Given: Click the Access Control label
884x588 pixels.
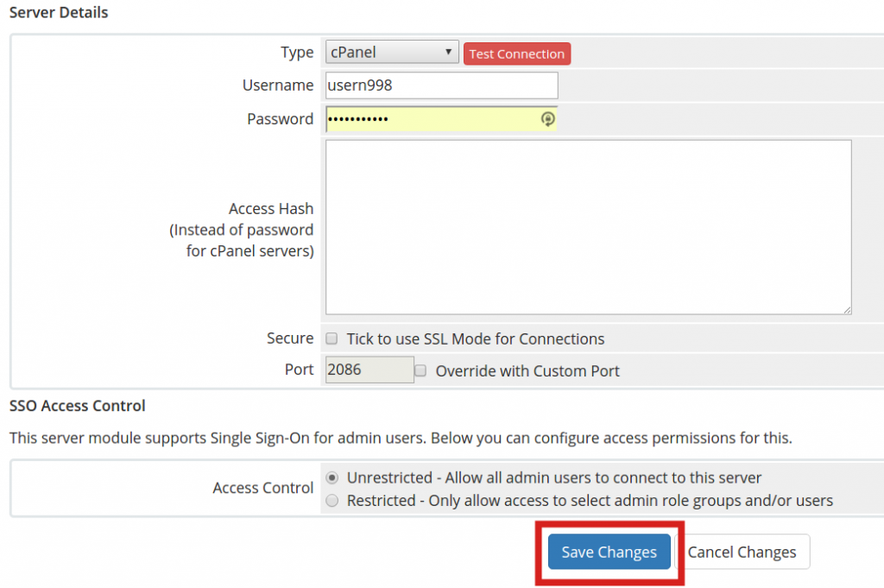Looking at the screenshot, I should [262, 488].
